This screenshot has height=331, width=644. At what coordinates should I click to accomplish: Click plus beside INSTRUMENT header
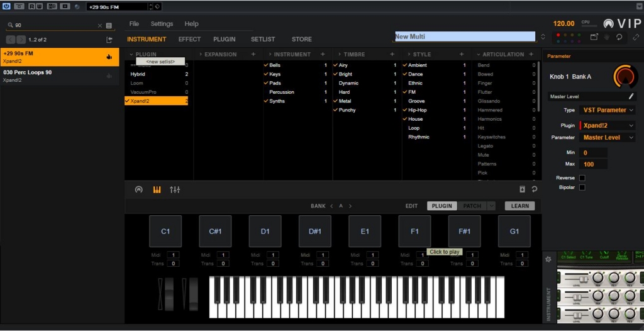323,54
